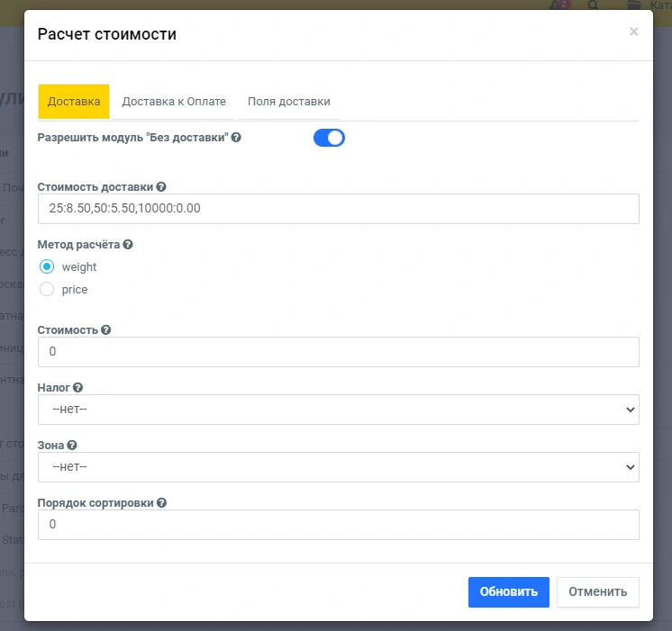Open the Налог dropdown
This screenshot has height=631, width=672.
tap(339, 410)
